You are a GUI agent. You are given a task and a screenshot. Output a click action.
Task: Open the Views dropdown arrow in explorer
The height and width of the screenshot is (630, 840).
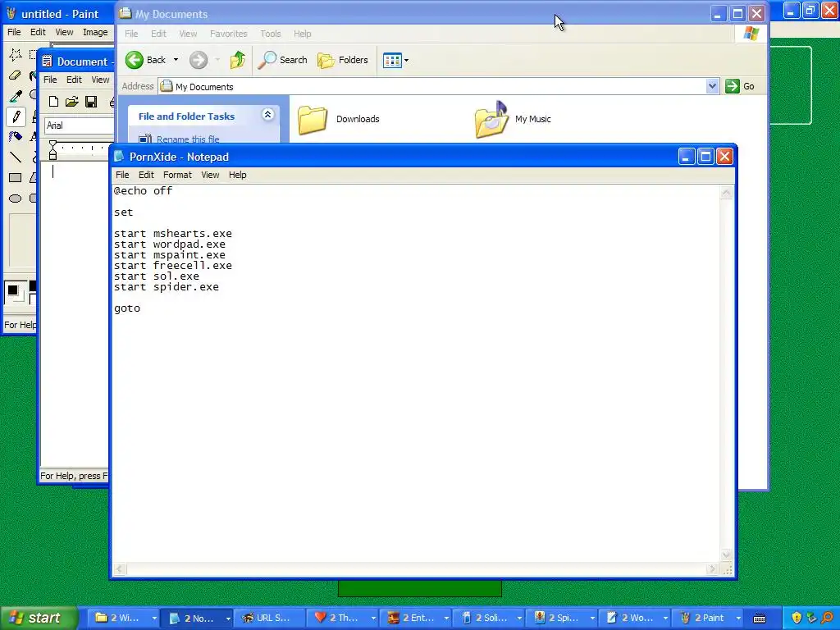[x=406, y=60]
